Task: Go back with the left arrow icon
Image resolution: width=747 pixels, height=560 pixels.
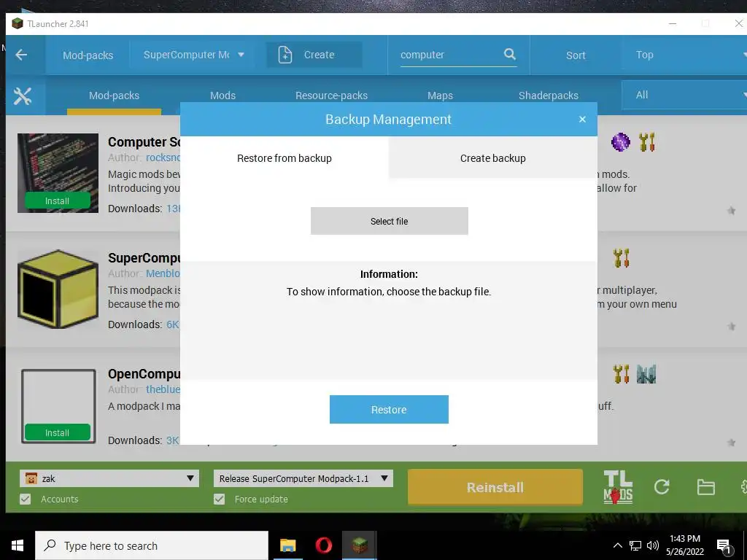Action: click(x=21, y=55)
